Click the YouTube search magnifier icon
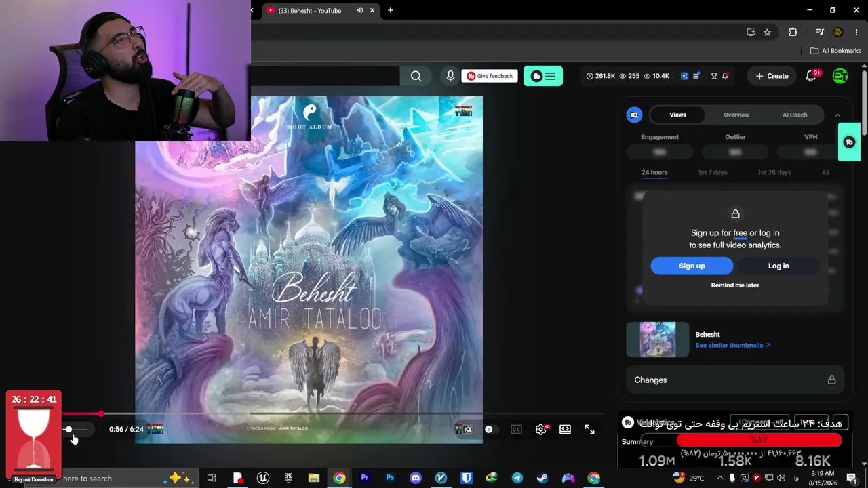 pos(416,76)
